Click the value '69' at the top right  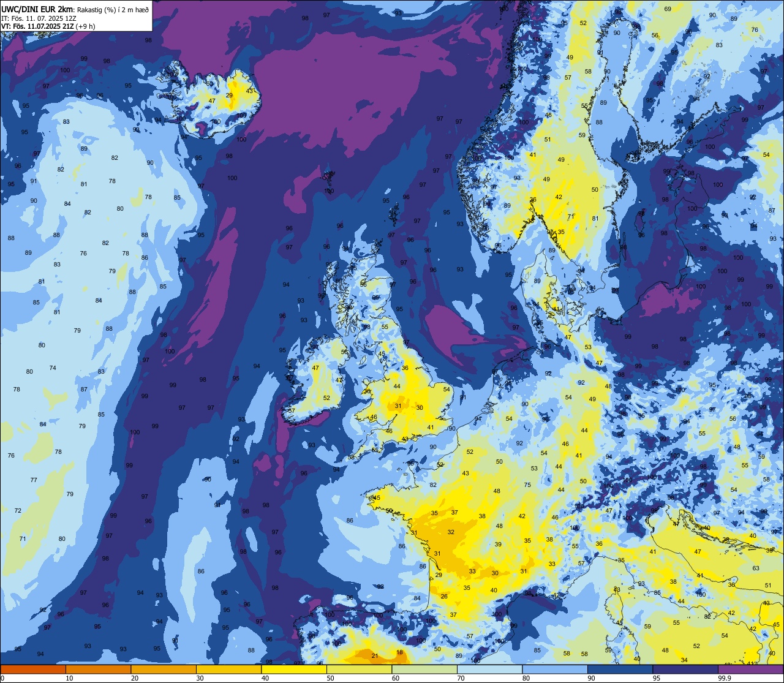coord(668,9)
